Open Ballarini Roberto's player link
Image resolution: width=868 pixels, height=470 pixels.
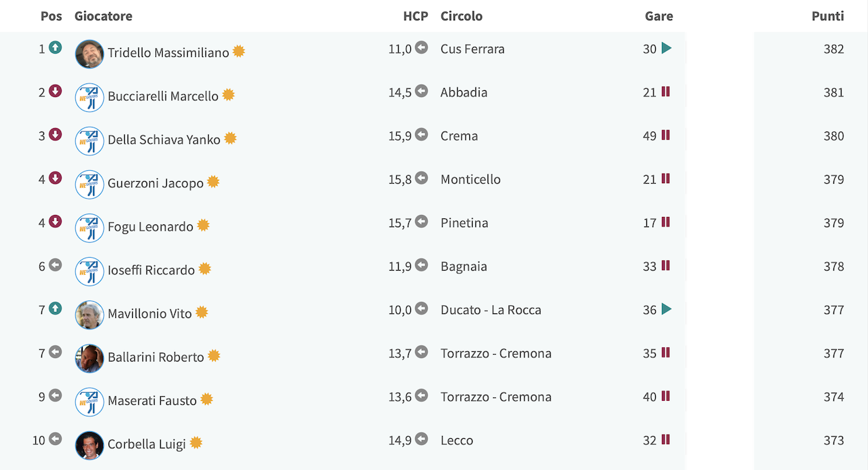pyautogui.click(x=156, y=357)
